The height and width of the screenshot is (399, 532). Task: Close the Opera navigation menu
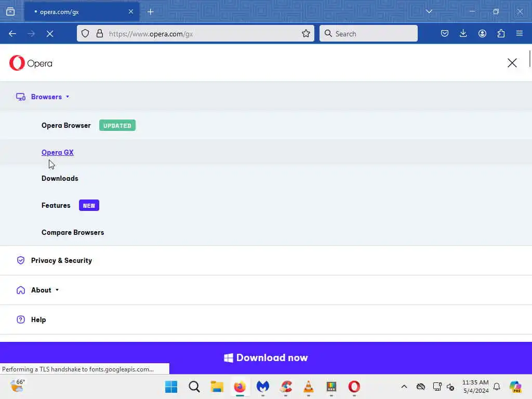(512, 63)
